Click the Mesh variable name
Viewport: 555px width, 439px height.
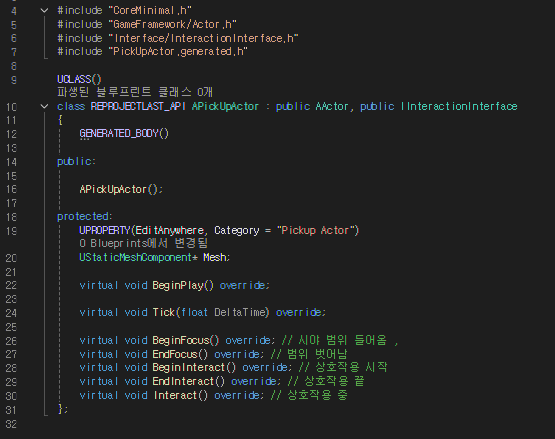215,257
